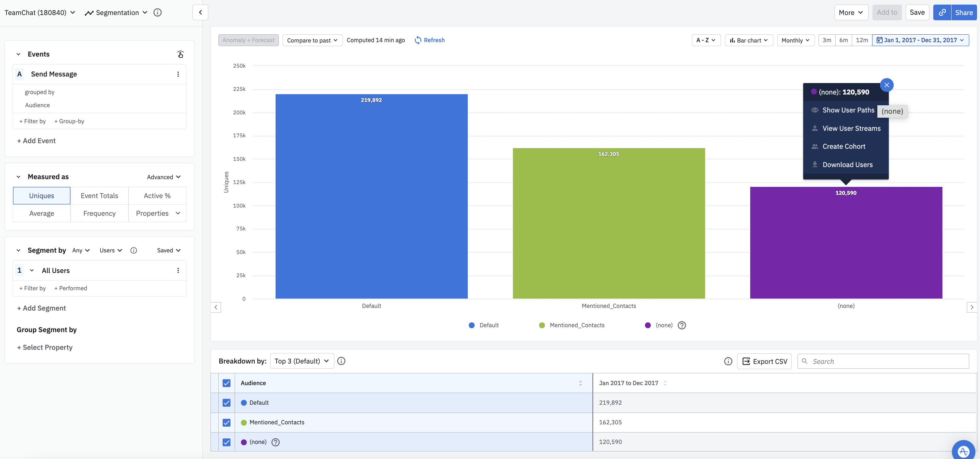
Task: Uncheck the Default audience row checkbox
Action: (226, 403)
